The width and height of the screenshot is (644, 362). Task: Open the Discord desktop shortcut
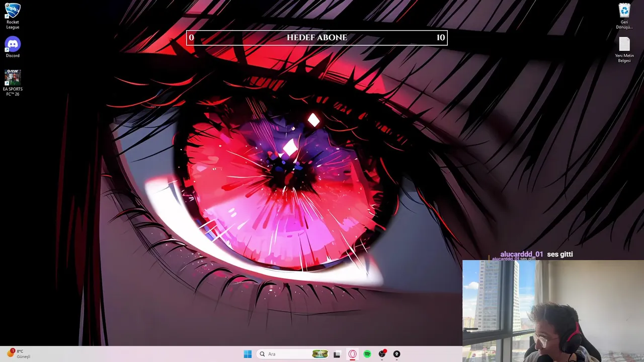pos(13,47)
